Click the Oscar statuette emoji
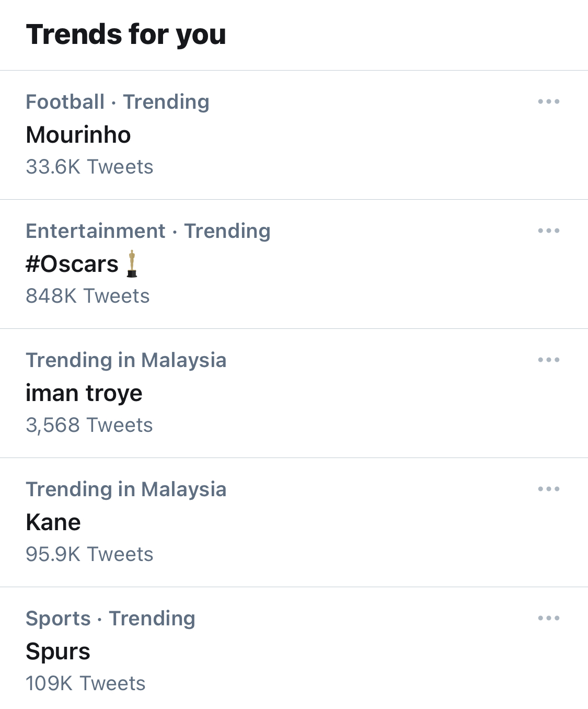 (x=132, y=264)
